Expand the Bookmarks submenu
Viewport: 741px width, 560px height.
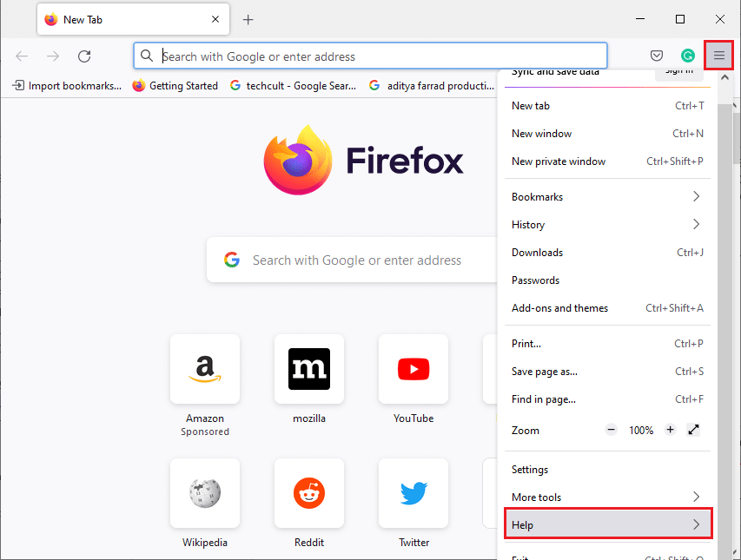[x=607, y=197]
